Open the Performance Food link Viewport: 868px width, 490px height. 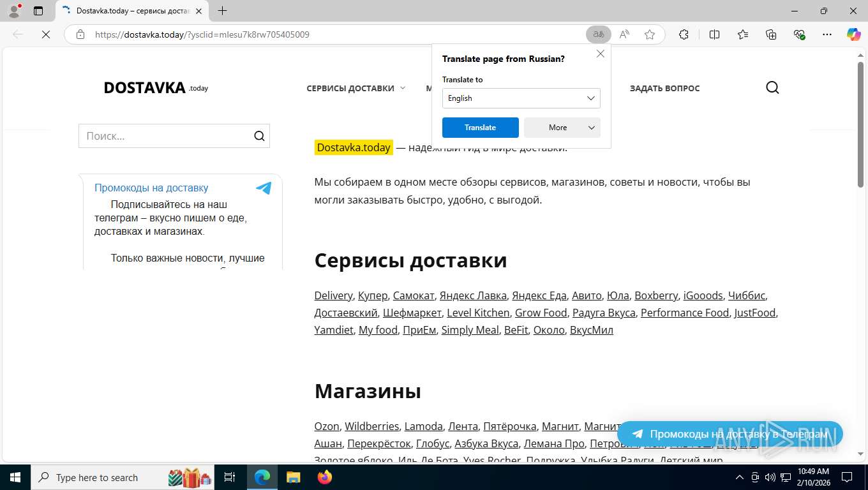[x=685, y=313]
